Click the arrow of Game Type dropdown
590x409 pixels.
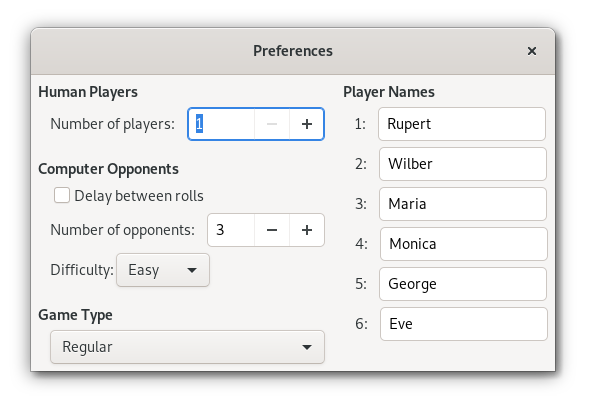[307, 347]
